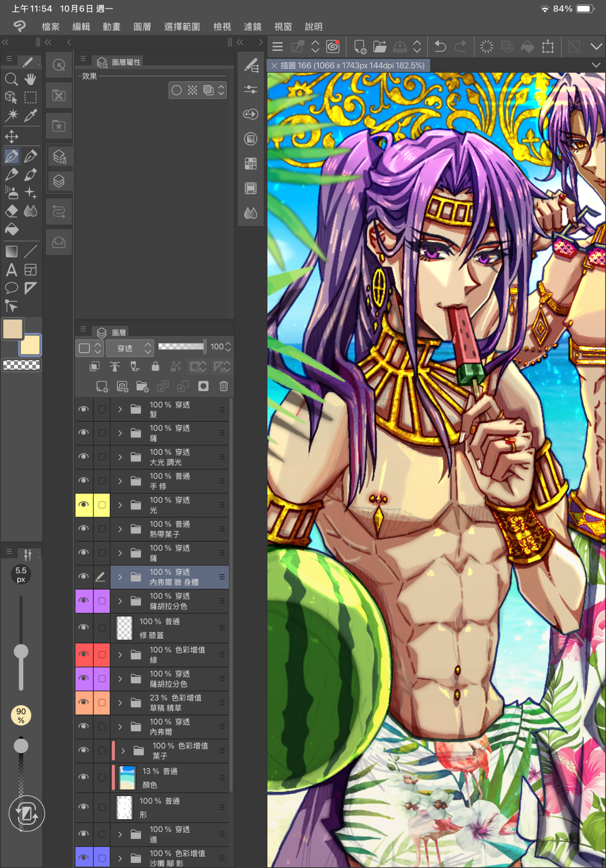Image resolution: width=606 pixels, height=868 pixels.
Task: Pick the Eyedropper tool
Action: [x=31, y=115]
